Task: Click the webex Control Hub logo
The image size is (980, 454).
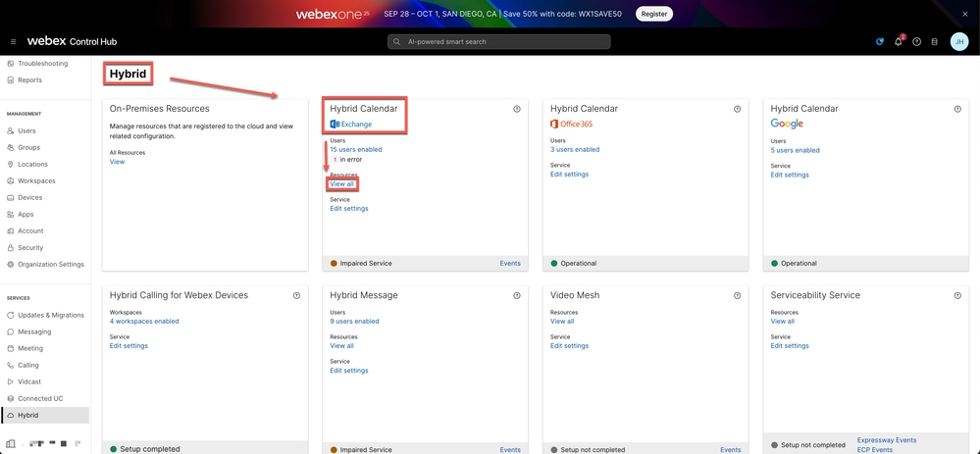Action: click(72, 42)
